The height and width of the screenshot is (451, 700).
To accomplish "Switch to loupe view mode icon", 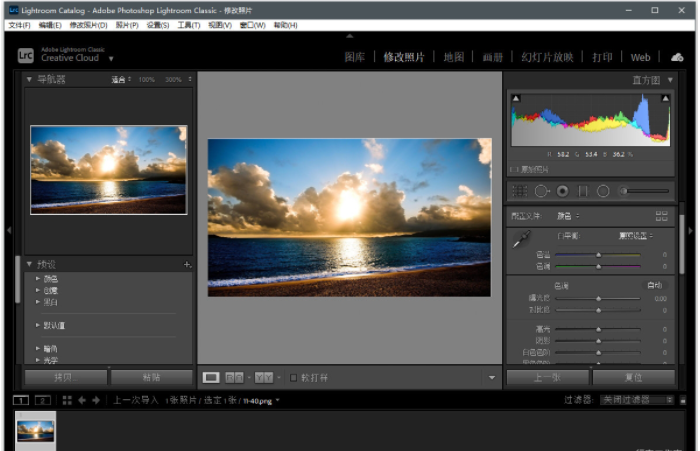I will click(211, 377).
